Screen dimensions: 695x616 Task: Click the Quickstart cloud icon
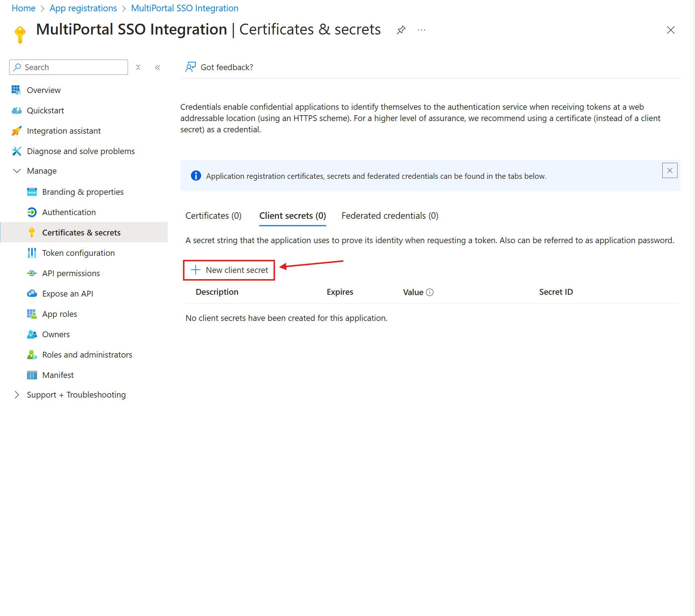16,110
